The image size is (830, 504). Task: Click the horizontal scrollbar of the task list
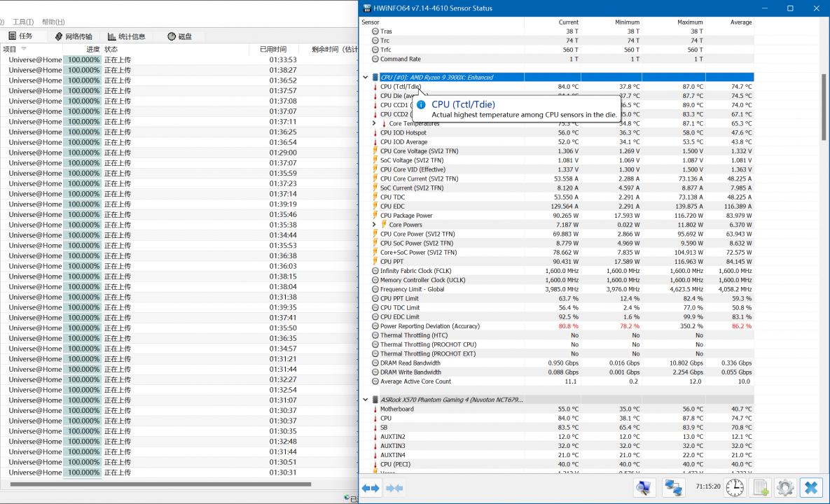[x=160, y=484]
